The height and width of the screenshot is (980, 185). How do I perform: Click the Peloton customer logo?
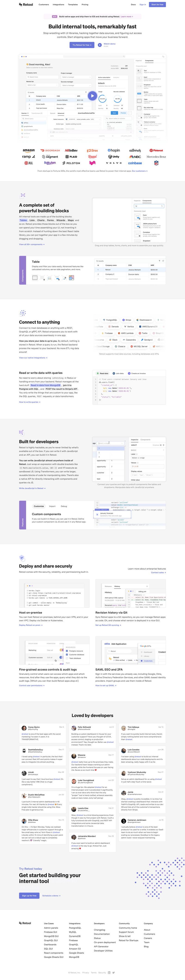tap(71, 163)
